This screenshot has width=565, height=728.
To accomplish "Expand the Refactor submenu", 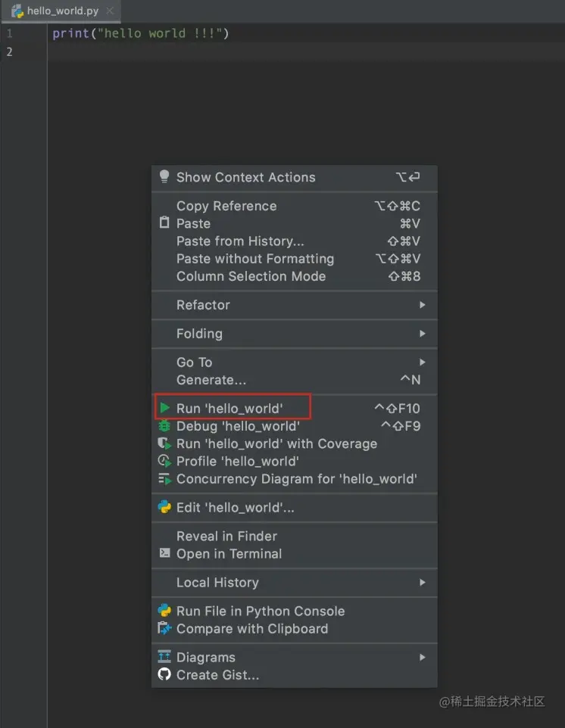I will click(x=422, y=305).
